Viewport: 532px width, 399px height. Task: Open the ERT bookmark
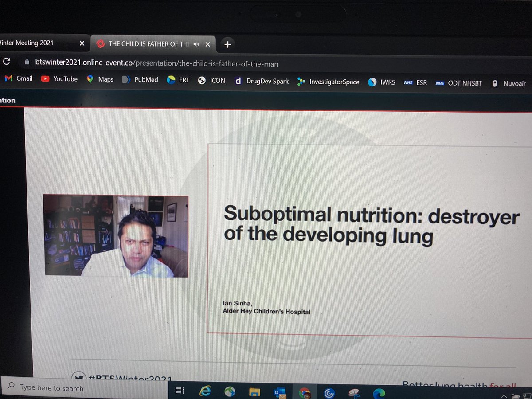(178, 81)
